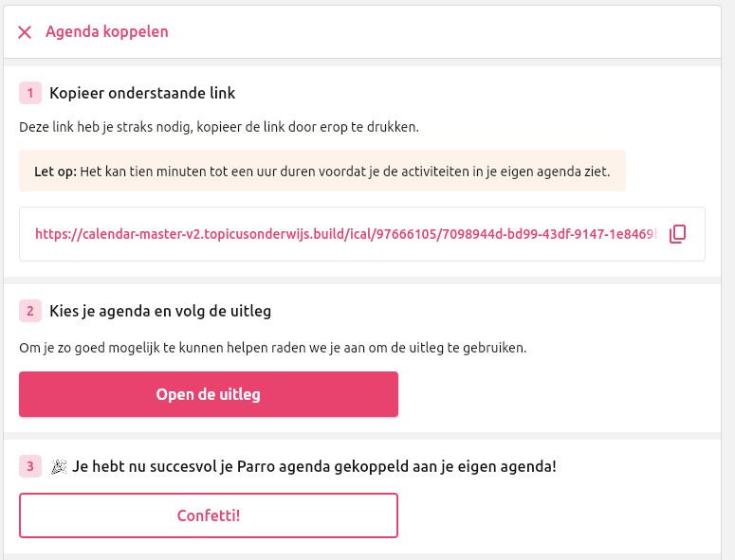
Task: Click the step 3 number badge
Action: [x=30, y=466]
